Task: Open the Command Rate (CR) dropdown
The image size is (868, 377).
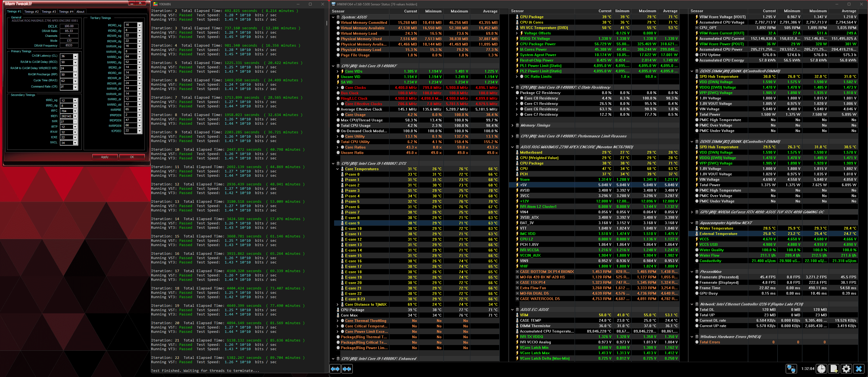Action: tap(75, 87)
